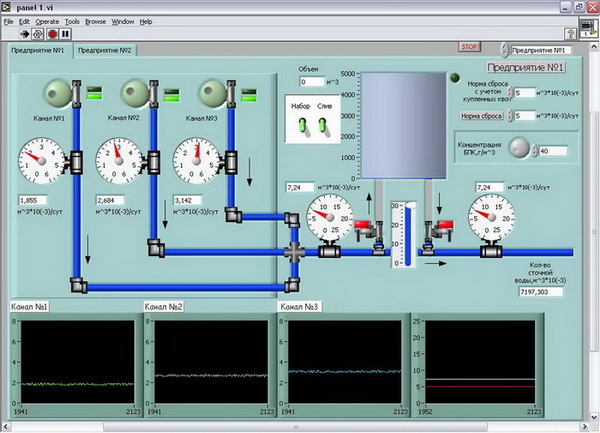The image size is (600, 433).
Task: Click the Норма сброса button
Action: pos(481,116)
